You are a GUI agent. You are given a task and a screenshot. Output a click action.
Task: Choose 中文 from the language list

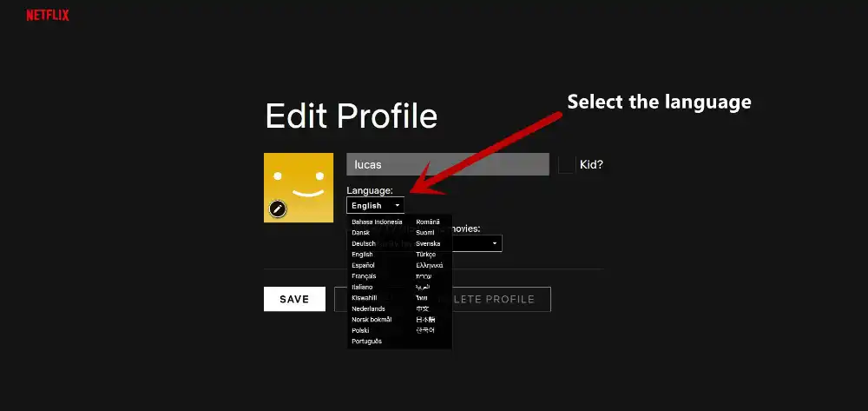point(423,308)
